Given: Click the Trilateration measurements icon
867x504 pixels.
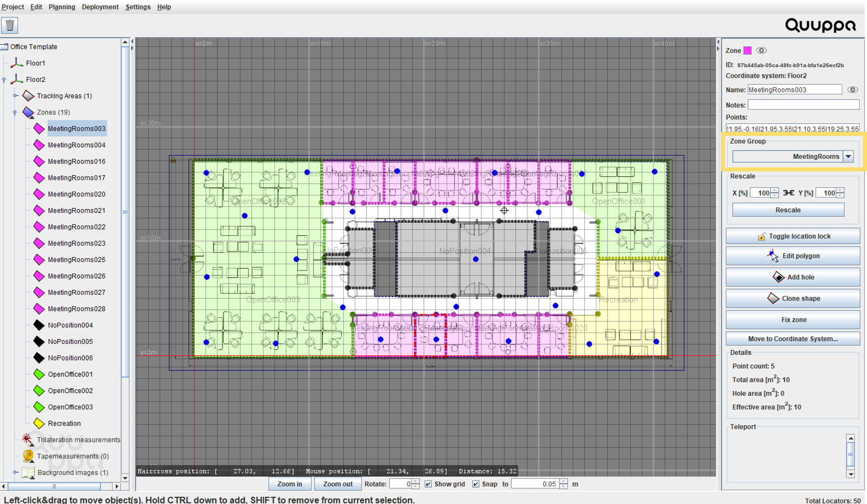Looking at the screenshot, I should pos(27,439).
